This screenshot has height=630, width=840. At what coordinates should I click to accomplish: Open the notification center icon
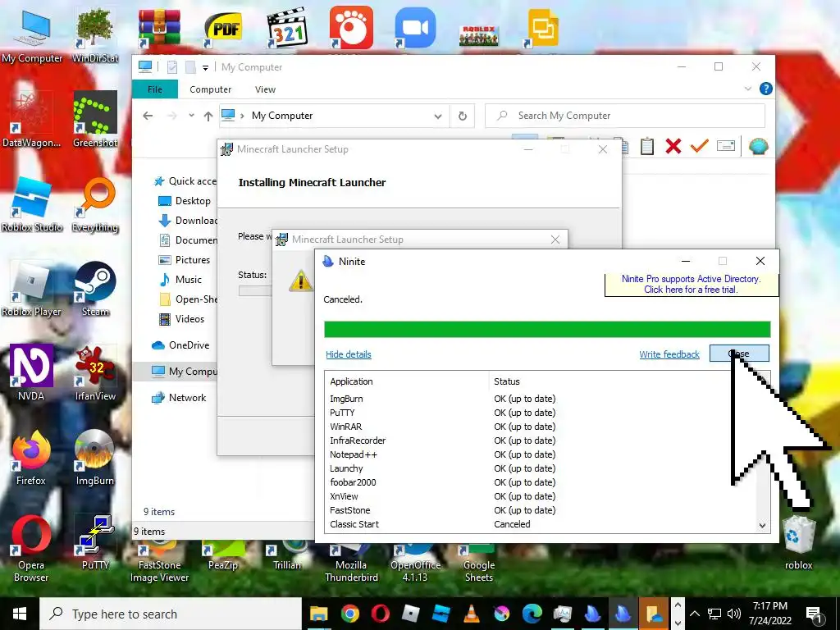814,614
